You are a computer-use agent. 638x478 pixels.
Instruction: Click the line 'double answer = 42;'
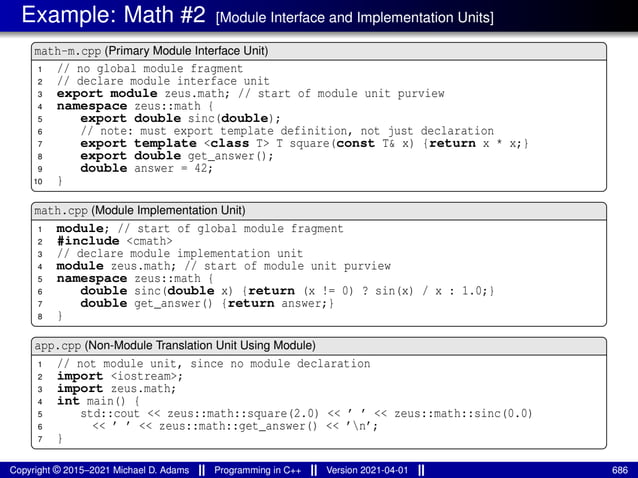[146, 168]
